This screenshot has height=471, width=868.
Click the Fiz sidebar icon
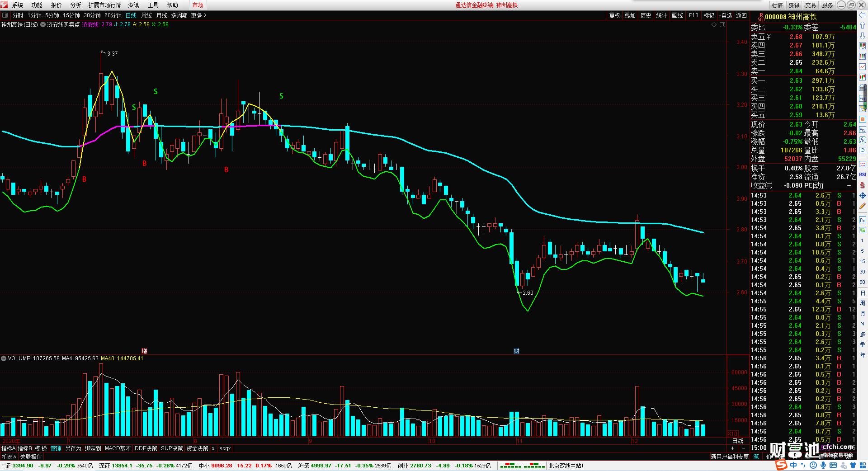[862, 130]
